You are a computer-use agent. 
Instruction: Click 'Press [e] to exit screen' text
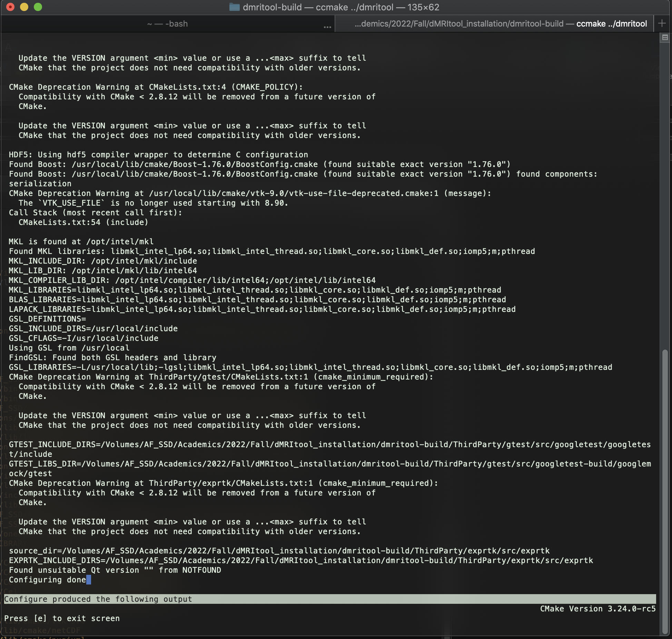62,618
